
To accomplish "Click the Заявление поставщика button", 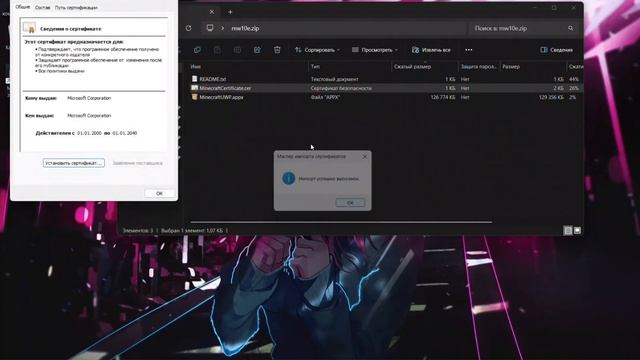I will coord(138,163).
